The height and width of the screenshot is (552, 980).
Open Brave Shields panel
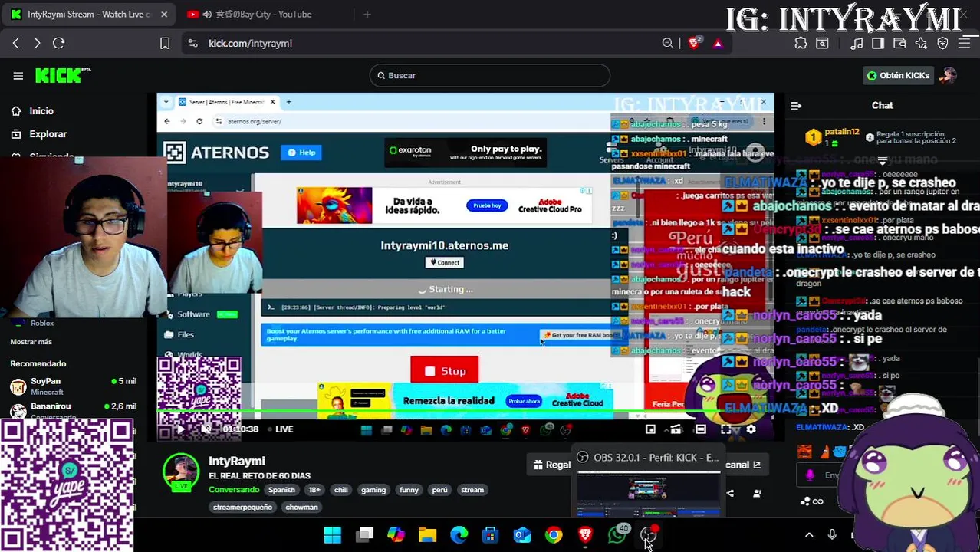pyautogui.click(x=695, y=43)
